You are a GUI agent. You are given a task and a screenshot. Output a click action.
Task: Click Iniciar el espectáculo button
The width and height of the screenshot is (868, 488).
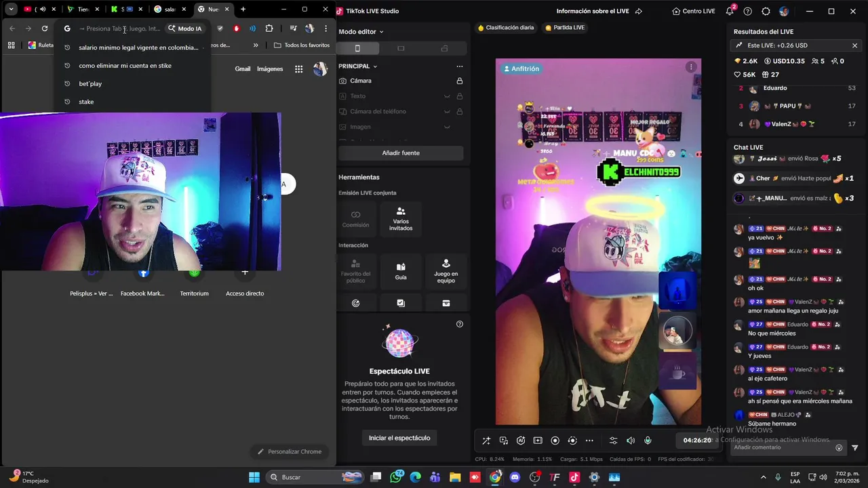coord(399,438)
